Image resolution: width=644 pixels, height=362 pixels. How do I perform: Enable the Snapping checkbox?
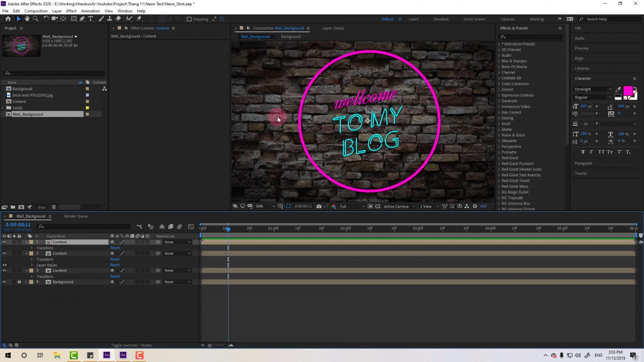tap(189, 19)
